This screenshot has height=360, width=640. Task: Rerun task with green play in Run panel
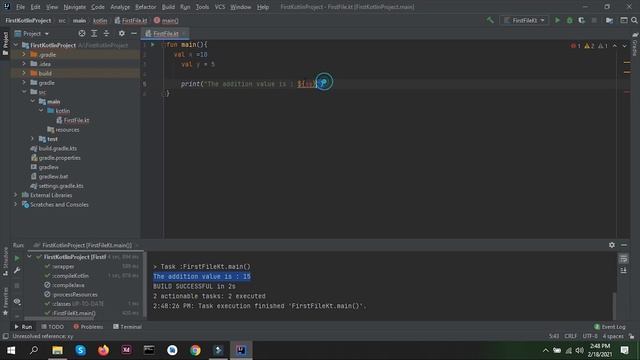[17, 258]
